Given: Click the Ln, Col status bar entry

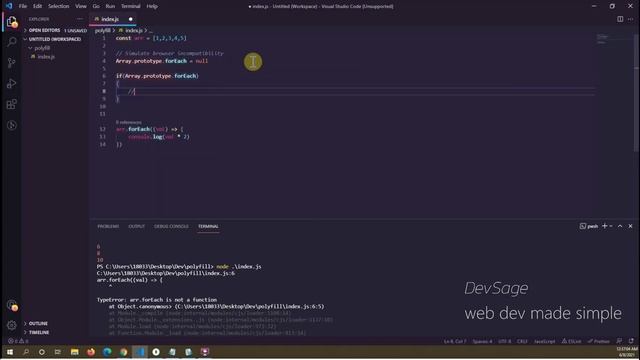Looking at the screenshot, I should 455,341.
